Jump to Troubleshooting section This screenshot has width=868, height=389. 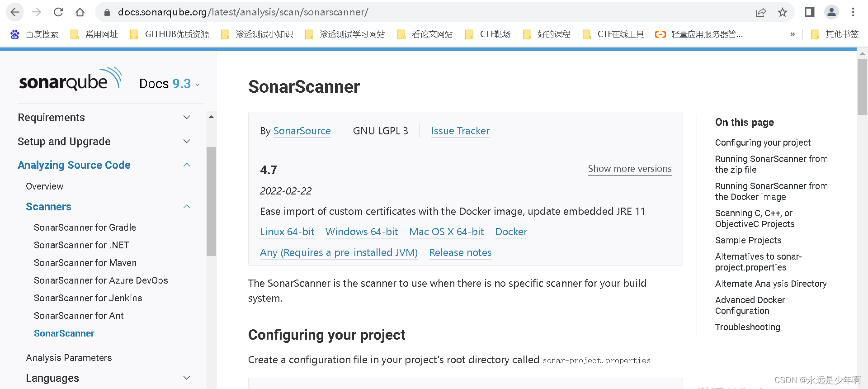tap(748, 327)
